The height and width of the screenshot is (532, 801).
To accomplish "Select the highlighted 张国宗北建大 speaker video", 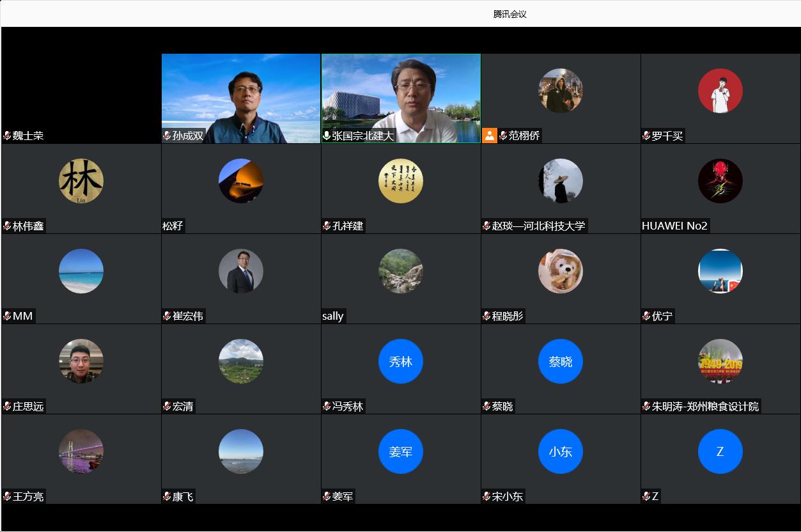I will (x=401, y=96).
